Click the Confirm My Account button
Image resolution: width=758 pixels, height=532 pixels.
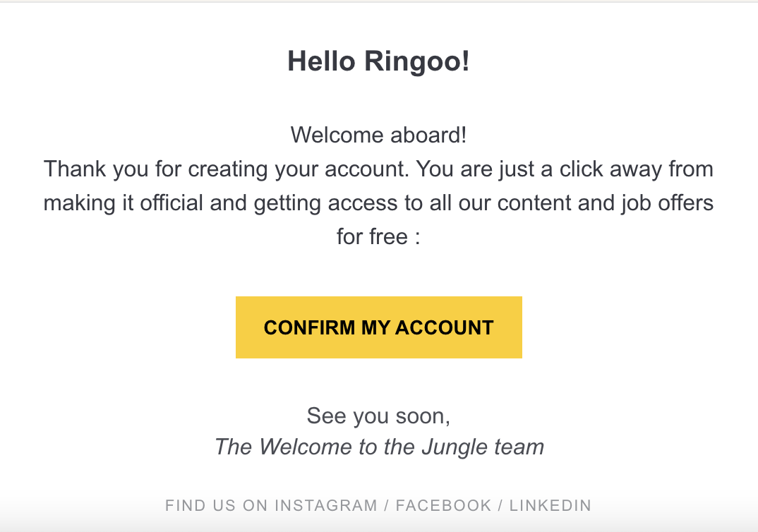[378, 327]
